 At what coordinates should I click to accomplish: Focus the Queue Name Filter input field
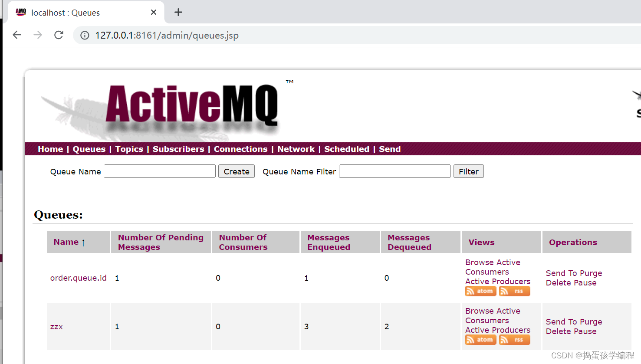(x=395, y=171)
